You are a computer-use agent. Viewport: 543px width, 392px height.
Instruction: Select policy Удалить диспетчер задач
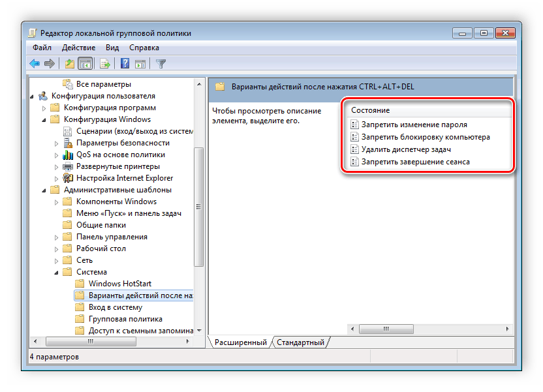point(406,149)
